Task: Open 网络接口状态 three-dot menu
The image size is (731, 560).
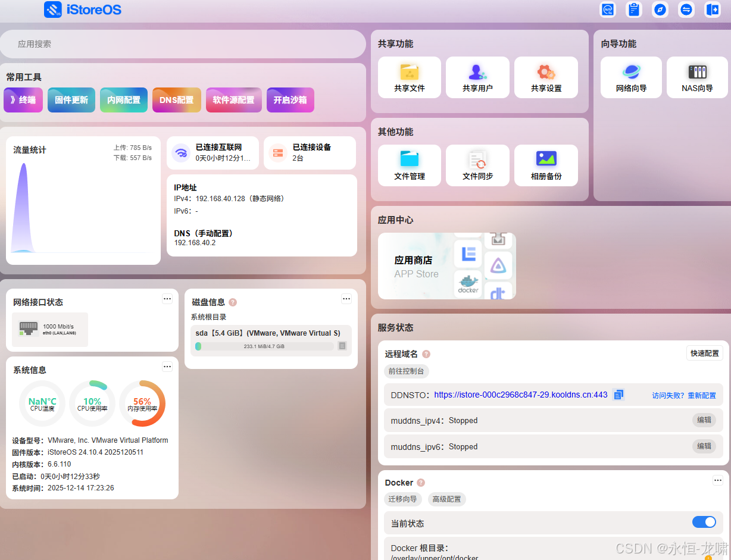Action: coord(167,298)
